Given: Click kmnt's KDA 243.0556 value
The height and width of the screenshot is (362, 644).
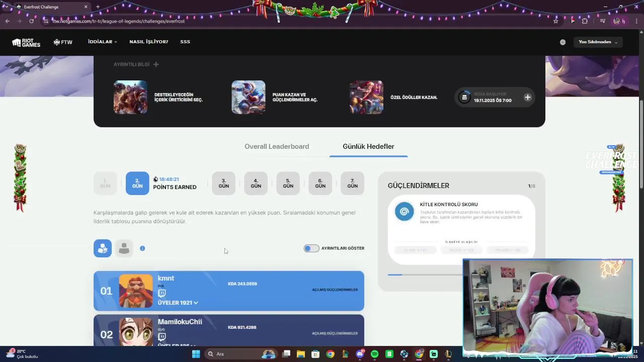Looking at the screenshot, I should click(x=242, y=284).
